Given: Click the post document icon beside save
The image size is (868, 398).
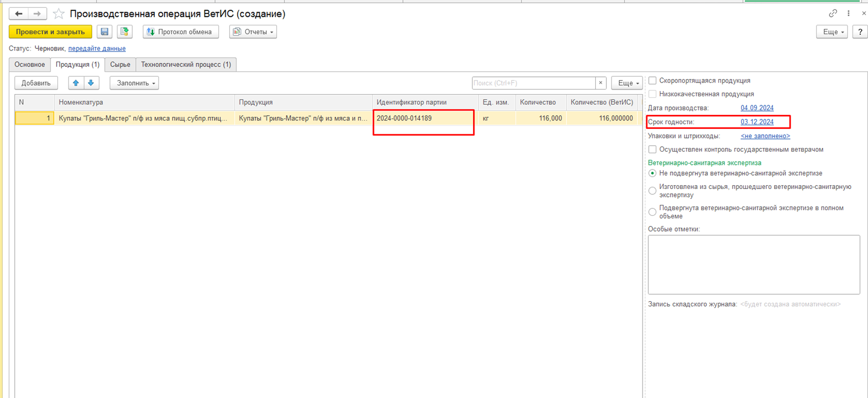Looking at the screenshot, I should coord(124,32).
